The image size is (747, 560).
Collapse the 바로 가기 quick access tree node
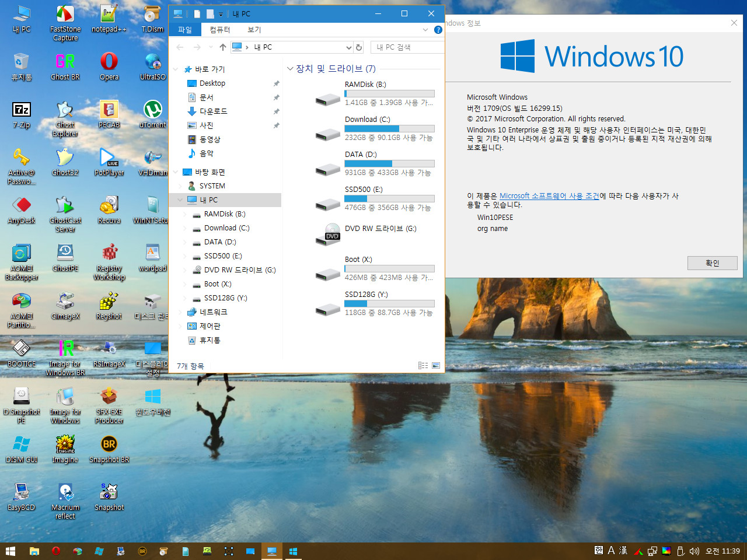pos(176,69)
